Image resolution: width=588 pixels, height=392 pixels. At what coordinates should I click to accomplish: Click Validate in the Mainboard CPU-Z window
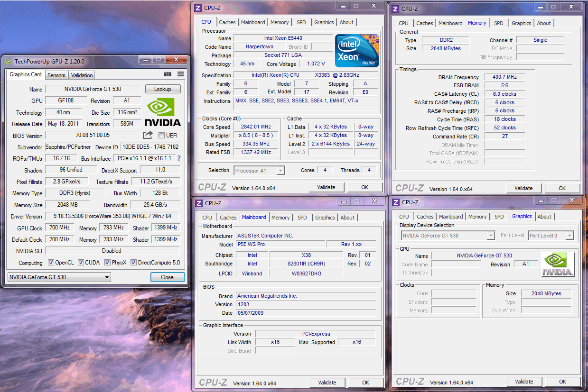(x=327, y=383)
